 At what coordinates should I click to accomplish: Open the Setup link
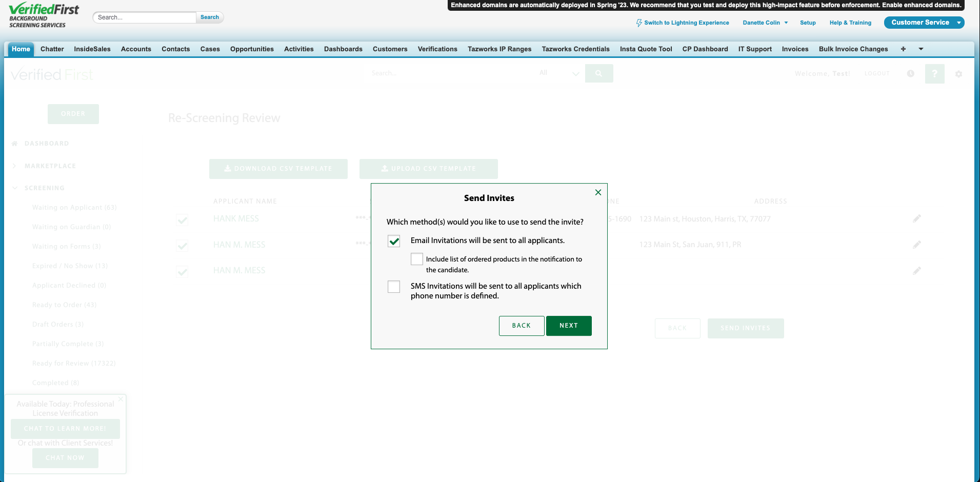pyautogui.click(x=808, y=23)
